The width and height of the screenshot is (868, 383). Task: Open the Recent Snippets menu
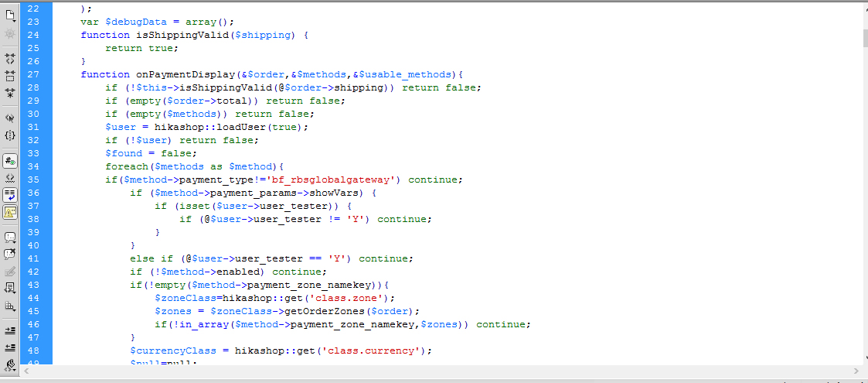(x=10, y=289)
